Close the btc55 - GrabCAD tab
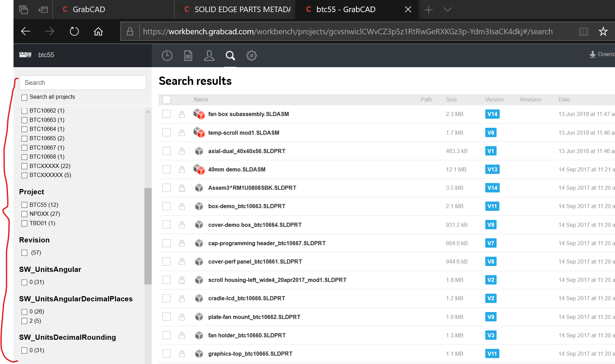 pos(408,10)
